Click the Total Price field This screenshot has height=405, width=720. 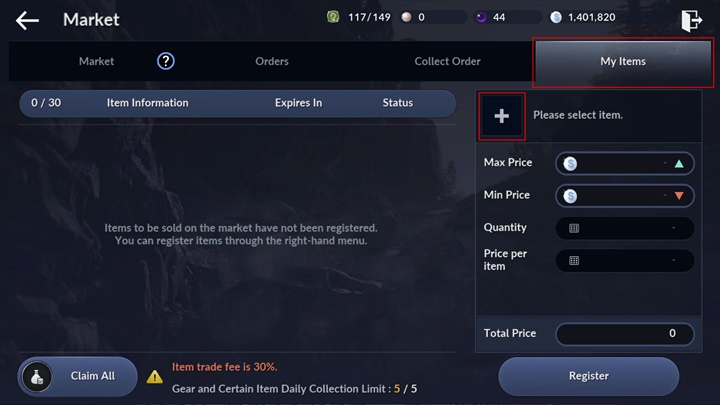click(x=625, y=333)
